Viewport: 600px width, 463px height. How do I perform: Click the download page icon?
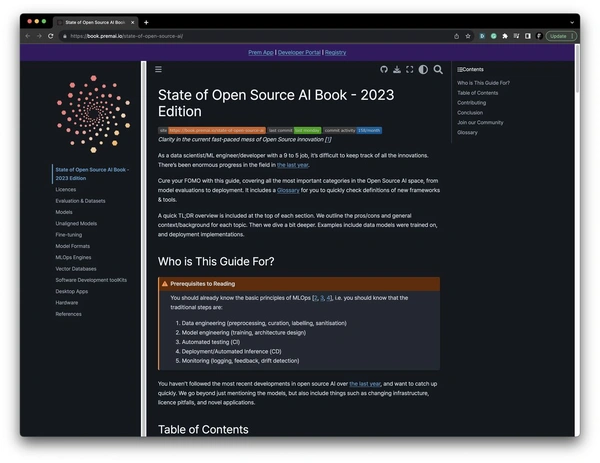click(397, 70)
